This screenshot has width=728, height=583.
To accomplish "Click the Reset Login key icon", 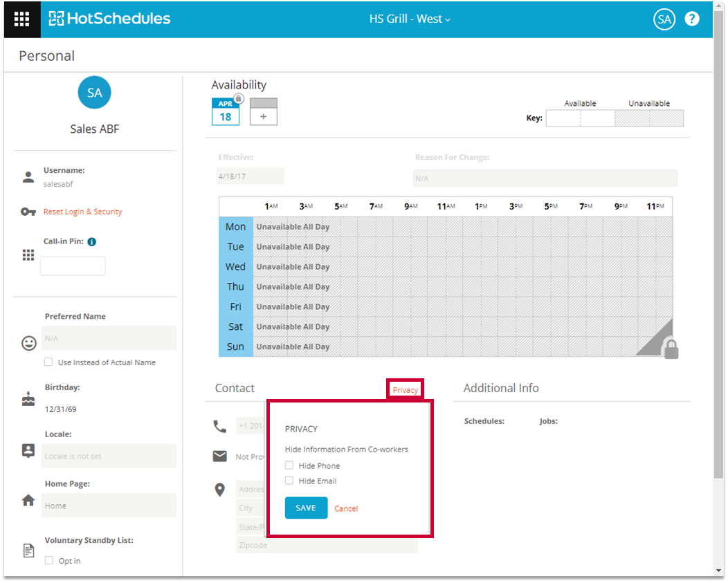I will [x=28, y=212].
